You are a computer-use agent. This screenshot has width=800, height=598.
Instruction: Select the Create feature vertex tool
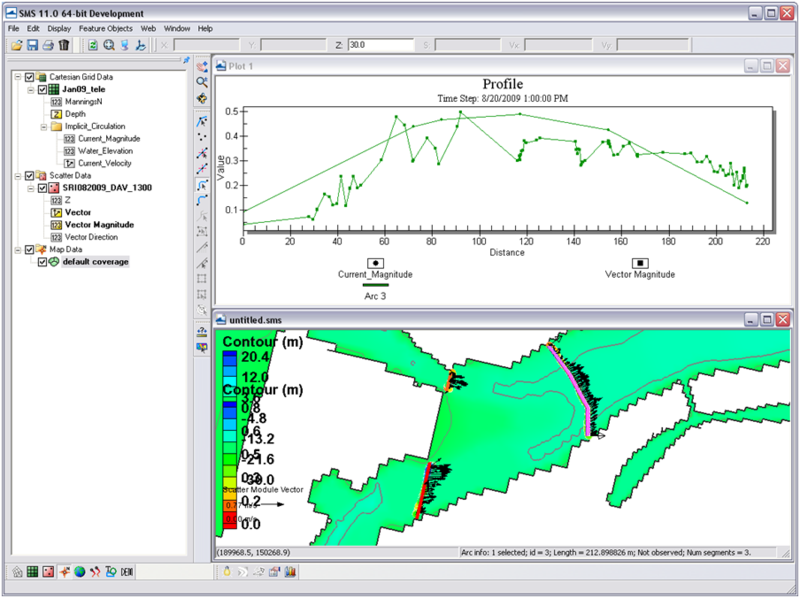click(x=202, y=169)
